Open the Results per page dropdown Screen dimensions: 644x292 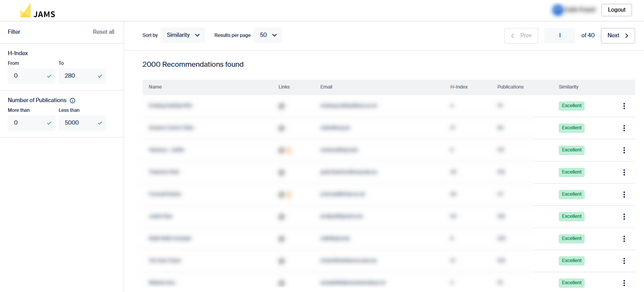point(268,35)
